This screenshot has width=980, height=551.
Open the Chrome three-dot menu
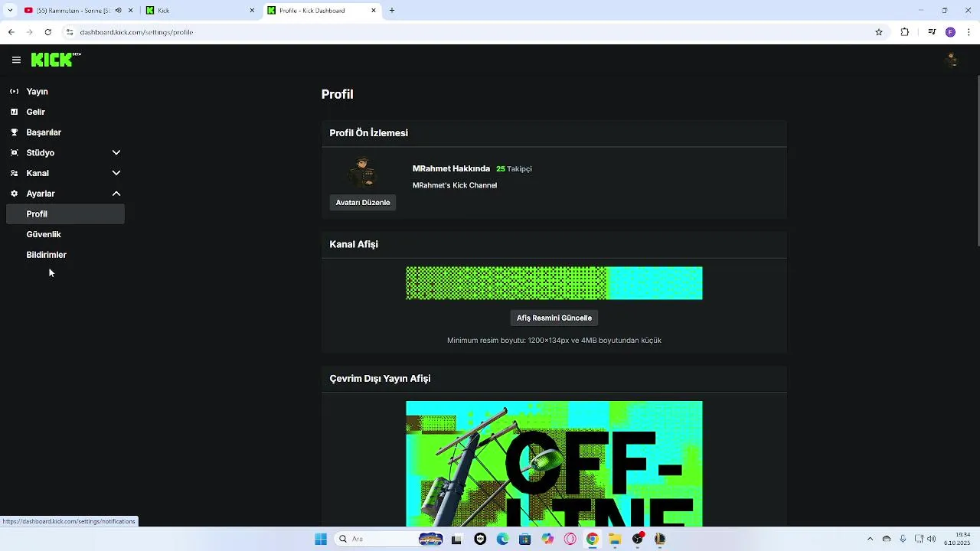pyautogui.click(x=969, y=32)
